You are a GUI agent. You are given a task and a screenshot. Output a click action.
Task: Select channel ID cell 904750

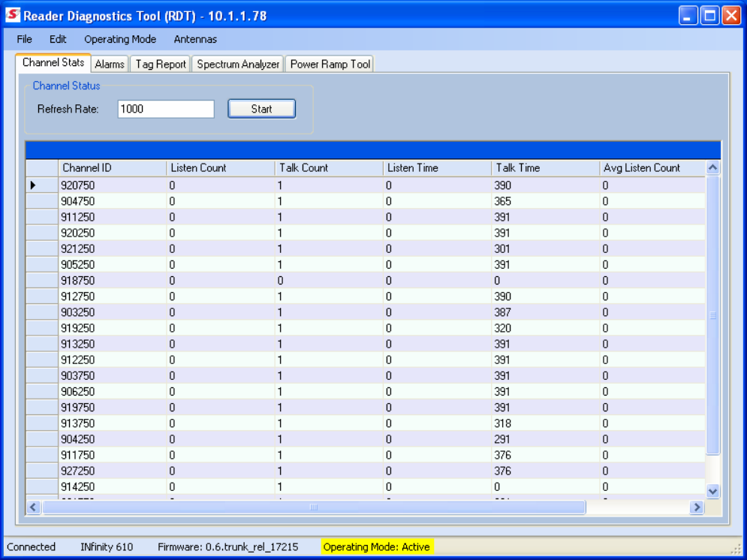click(x=113, y=201)
